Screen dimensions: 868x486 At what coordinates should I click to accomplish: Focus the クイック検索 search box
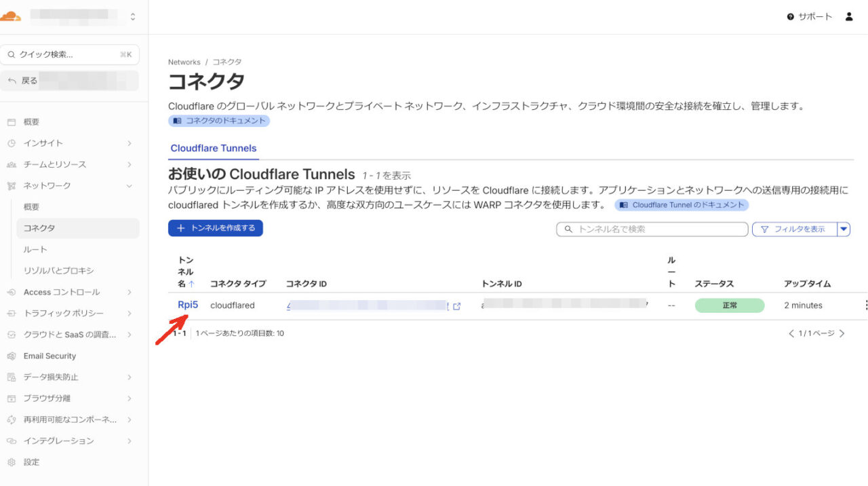(x=70, y=55)
